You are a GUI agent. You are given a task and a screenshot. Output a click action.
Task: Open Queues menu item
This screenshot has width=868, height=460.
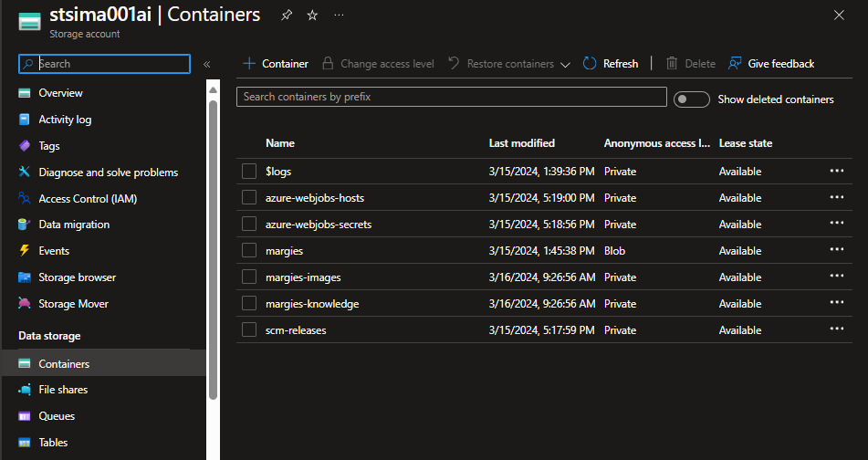coord(57,416)
